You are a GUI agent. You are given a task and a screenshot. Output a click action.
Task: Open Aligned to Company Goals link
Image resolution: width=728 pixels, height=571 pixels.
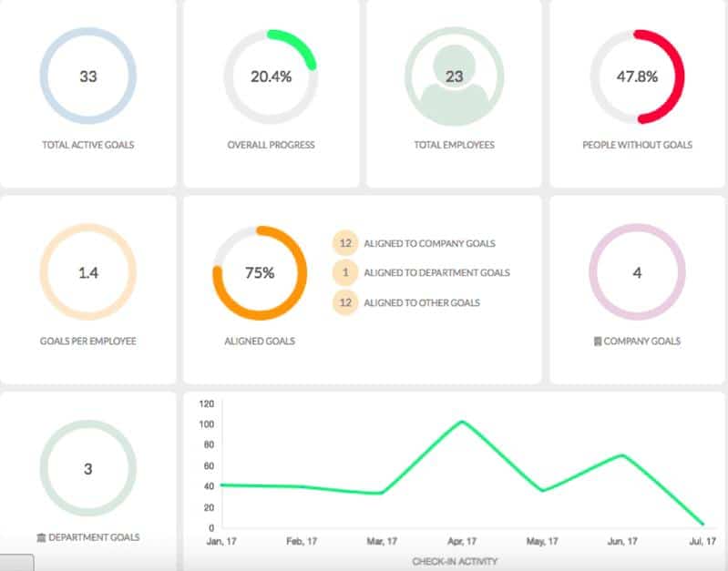pos(429,243)
